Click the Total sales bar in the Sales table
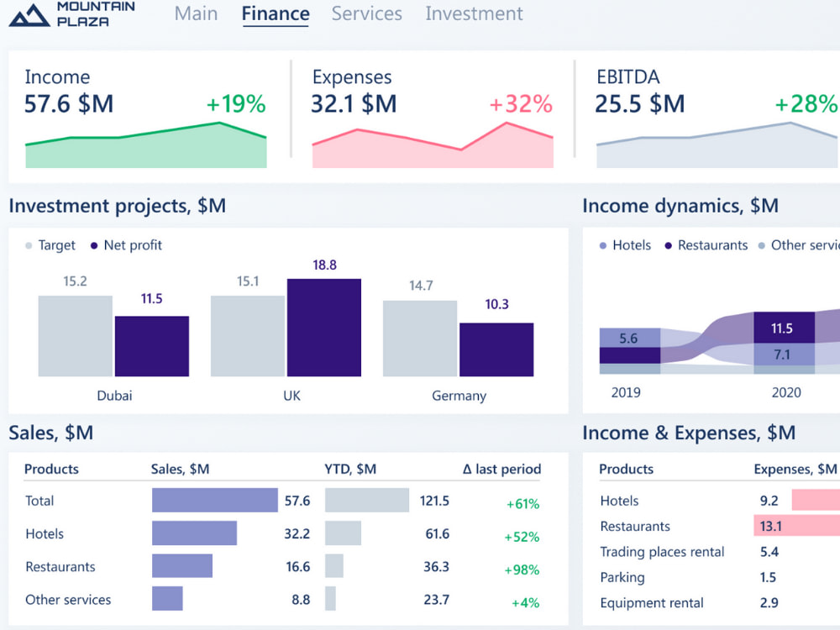Viewport: 840px width, 630px height. click(214, 500)
